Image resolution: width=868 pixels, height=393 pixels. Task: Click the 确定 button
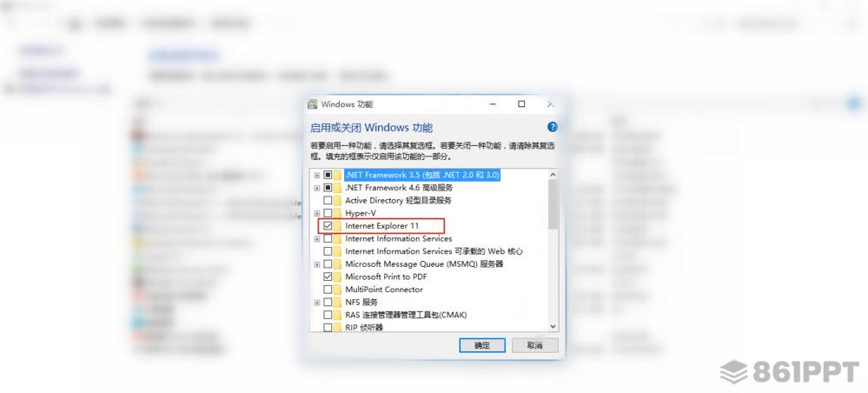click(x=482, y=345)
